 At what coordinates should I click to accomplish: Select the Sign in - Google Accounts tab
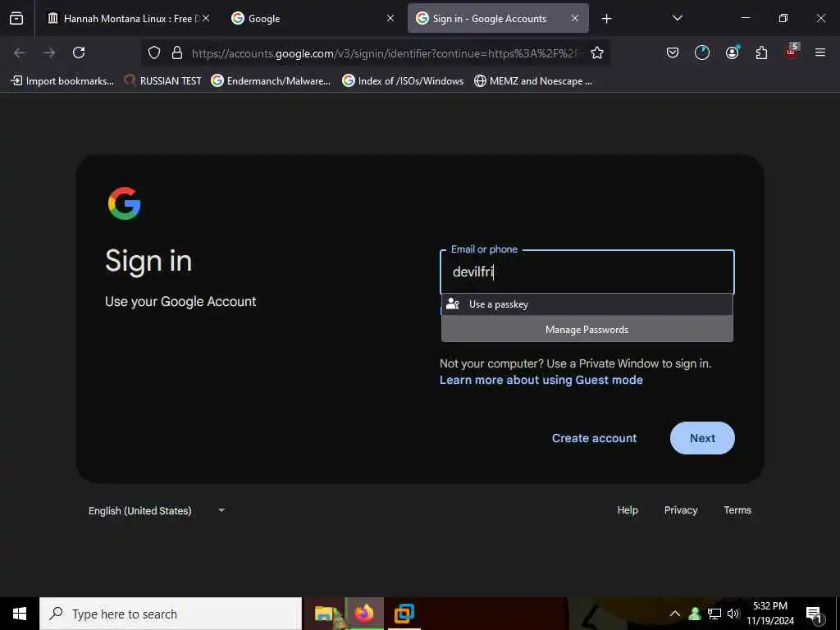(498, 19)
